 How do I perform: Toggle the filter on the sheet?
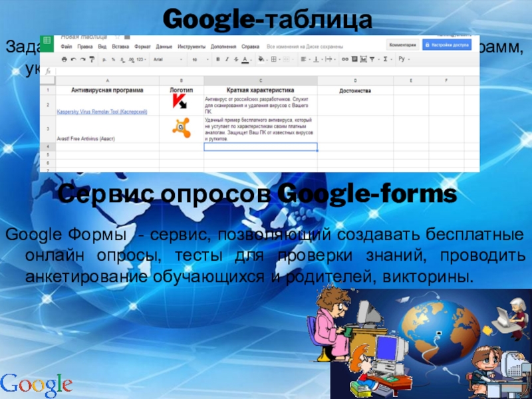tap(372, 59)
